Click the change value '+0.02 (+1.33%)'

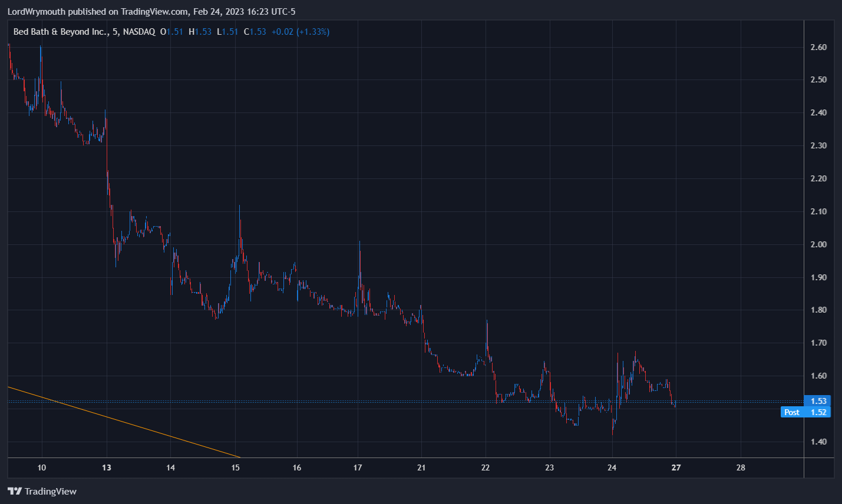301,32
